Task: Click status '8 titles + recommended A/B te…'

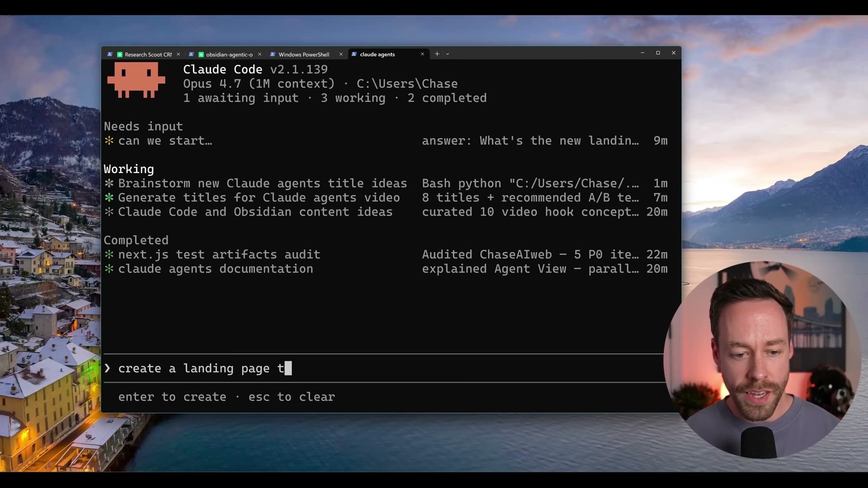Action: coord(530,198)
